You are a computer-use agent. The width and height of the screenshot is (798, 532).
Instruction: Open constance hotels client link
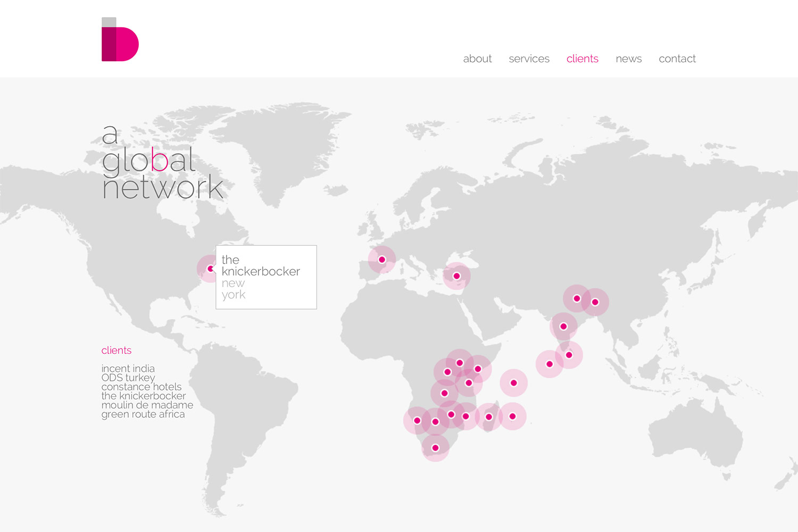click(x=142, y=387)
